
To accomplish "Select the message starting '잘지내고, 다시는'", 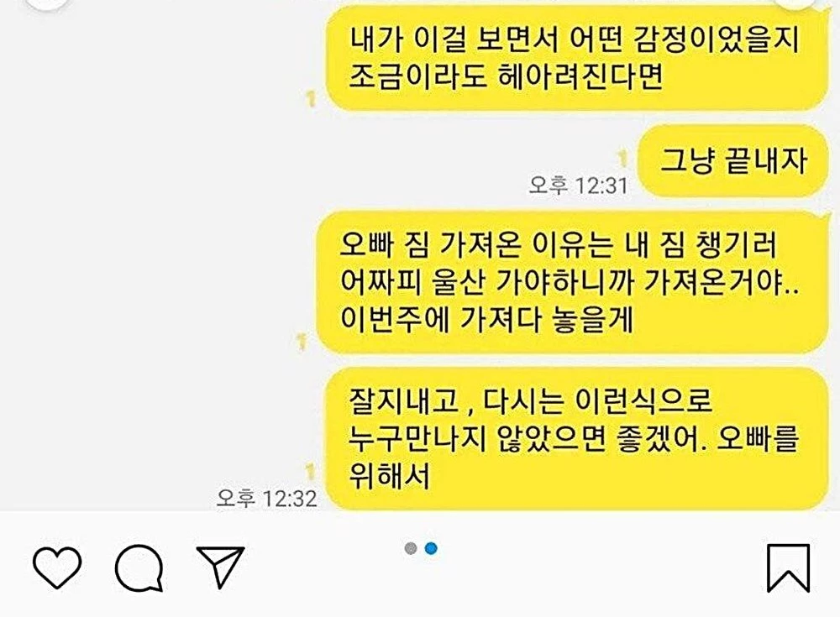I will (578, 439).
